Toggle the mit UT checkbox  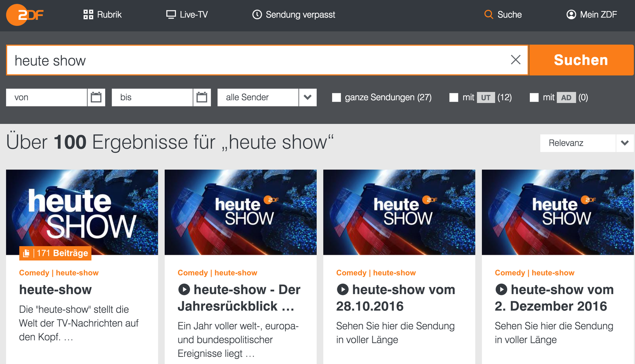(x=454, y=98)
